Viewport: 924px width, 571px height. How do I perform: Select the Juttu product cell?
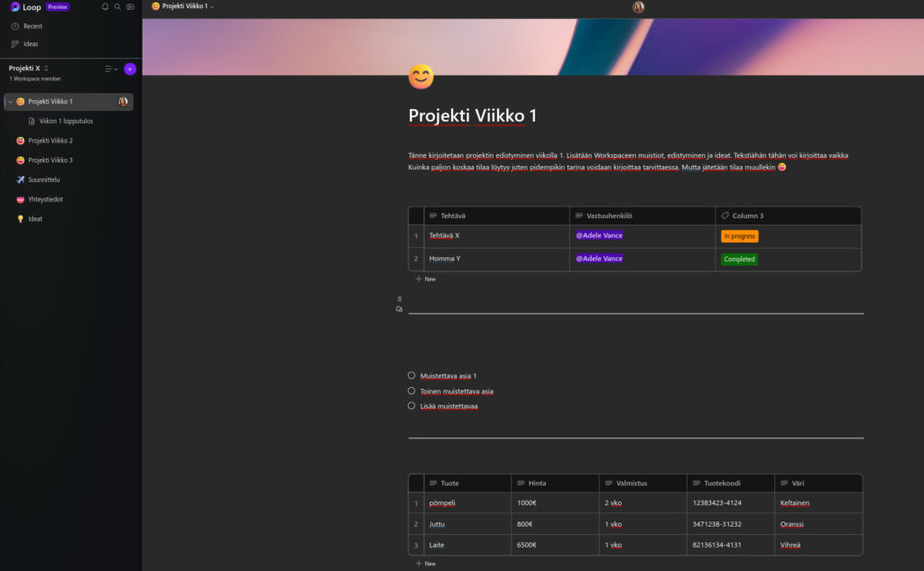tap(467, 524)
